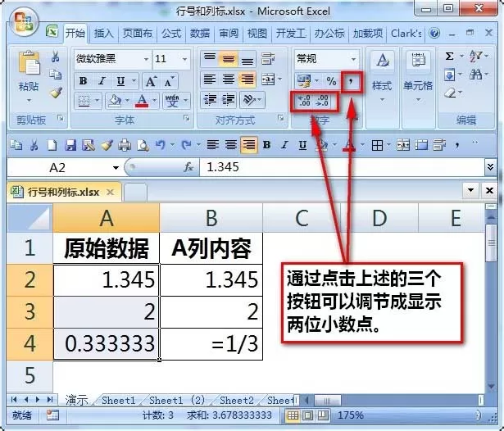Viewport: 504px width, 431px height.
Task: Open the Sort and Filter AZ icon
Action: click(475, 57)
